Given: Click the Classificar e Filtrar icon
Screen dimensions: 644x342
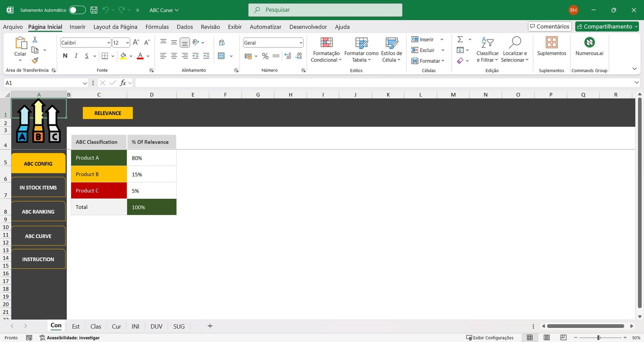Looking at the screenshot, I should (487, 42).
